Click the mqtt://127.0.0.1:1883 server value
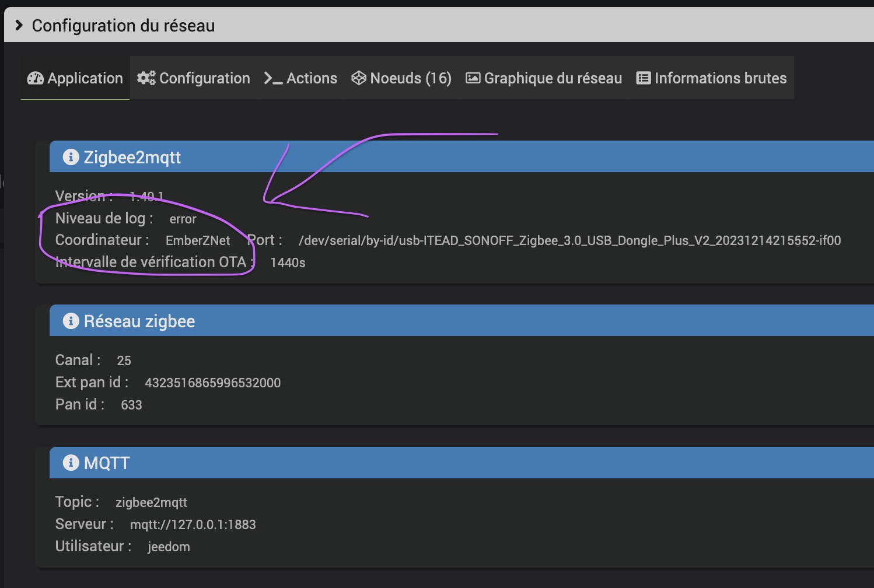The width and height of the screenshot is (874, 588). [193, 524]
